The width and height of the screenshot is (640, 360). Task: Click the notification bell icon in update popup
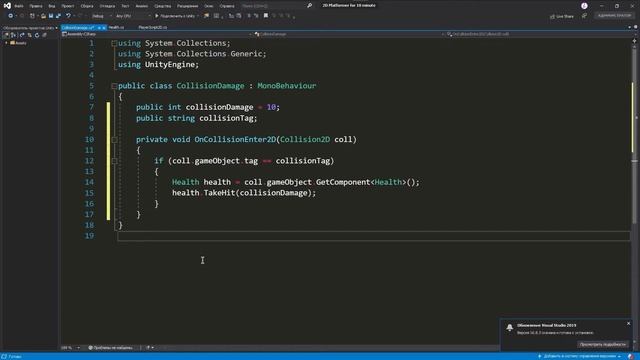click(x=509, y=327)
